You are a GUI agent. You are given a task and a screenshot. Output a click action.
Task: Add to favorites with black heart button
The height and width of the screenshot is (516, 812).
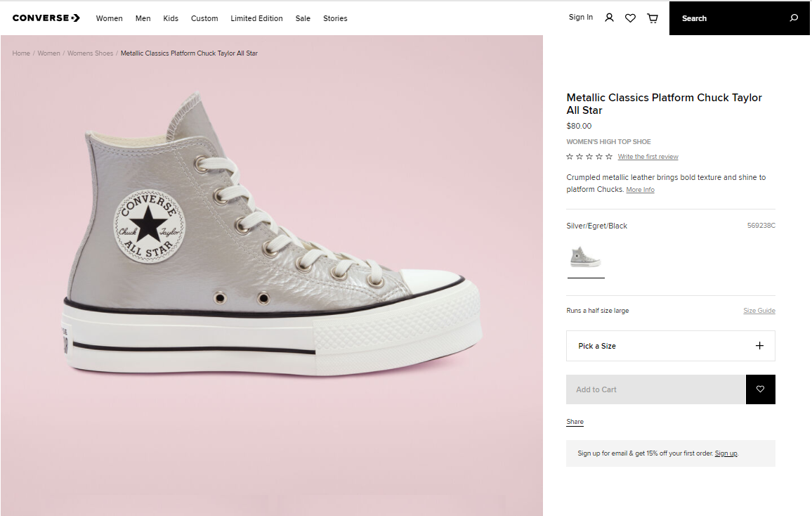coord(760,389)
